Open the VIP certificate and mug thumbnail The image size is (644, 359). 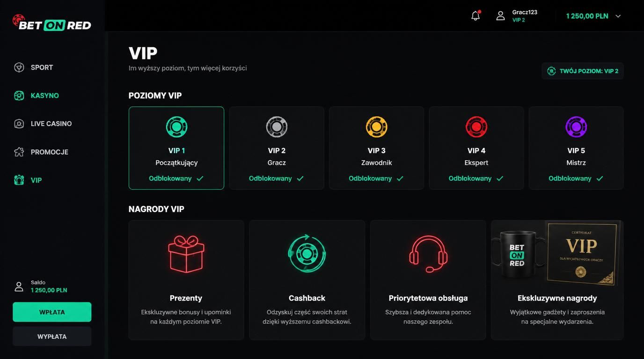click(x=557, y=253)
